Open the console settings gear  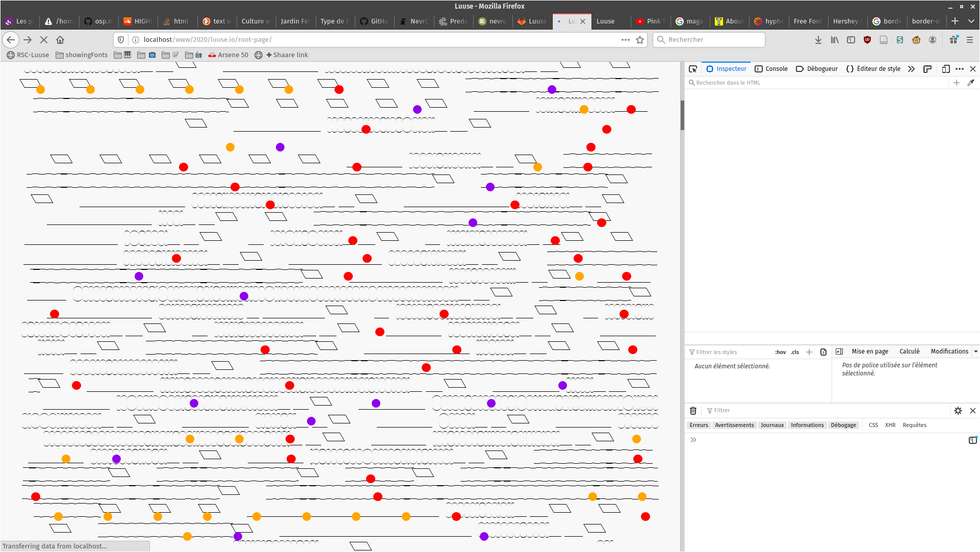958,411
